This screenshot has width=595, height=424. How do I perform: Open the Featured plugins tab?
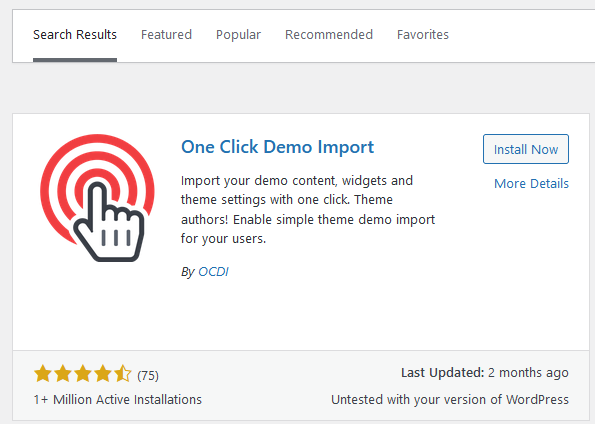166,35
